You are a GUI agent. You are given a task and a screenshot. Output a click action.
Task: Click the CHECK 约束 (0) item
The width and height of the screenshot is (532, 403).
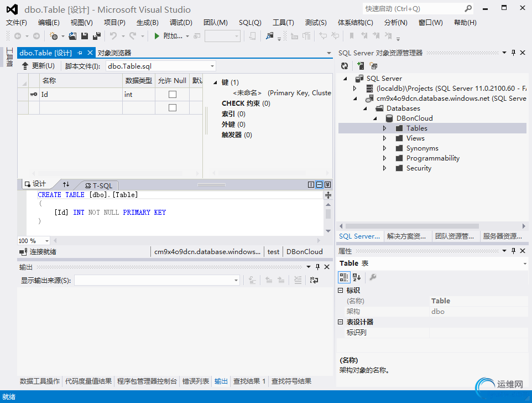click(x=246, y=103)
